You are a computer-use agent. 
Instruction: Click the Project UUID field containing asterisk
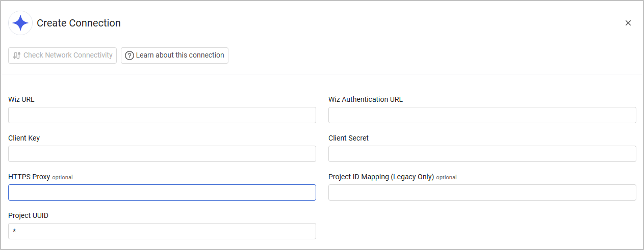(x=162, y=231)
